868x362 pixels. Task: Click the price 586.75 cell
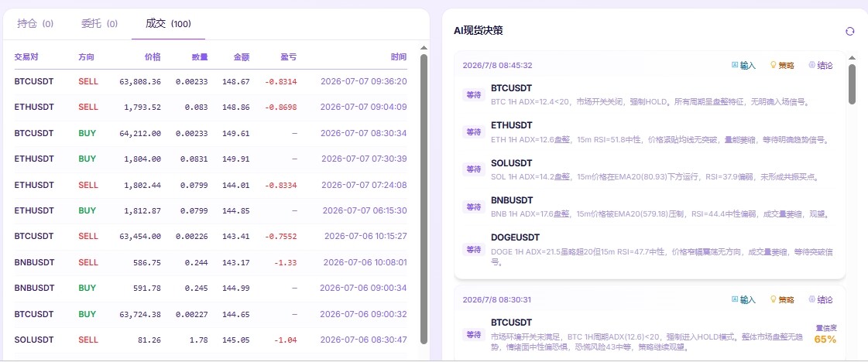point(149,262)
